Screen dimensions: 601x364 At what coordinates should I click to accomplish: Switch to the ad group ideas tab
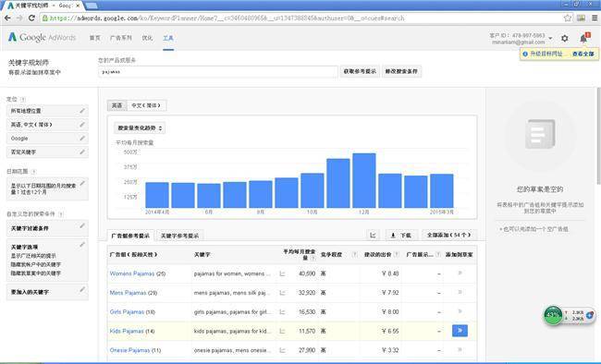click(x=130, y=236)
